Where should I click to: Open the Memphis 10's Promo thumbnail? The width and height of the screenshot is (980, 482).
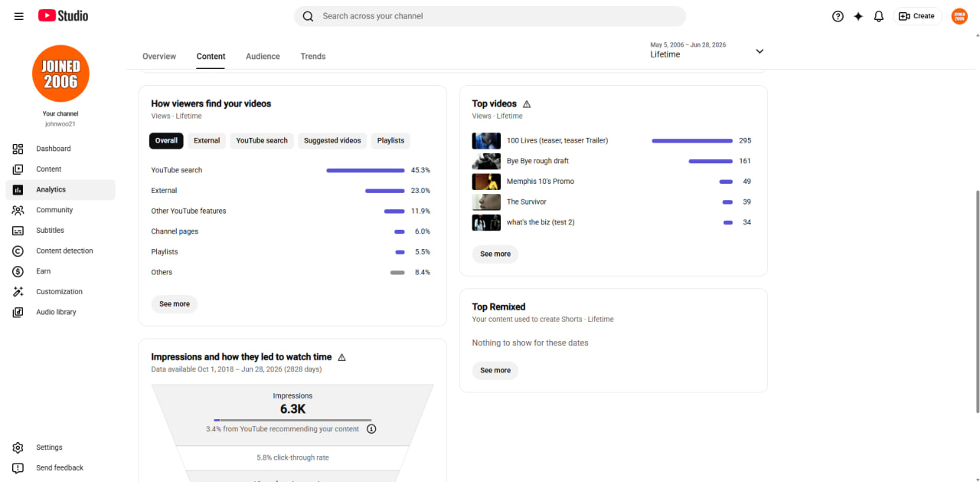pos(486,182)
